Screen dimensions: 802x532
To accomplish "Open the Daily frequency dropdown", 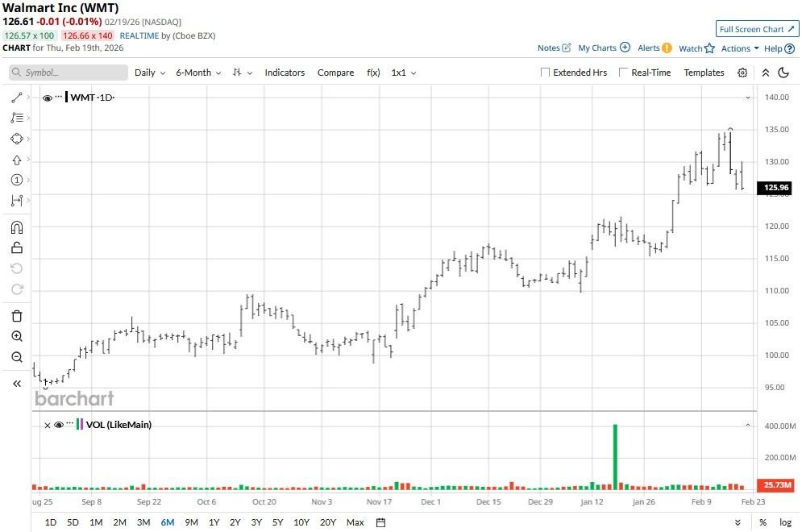I will [x=150, y=73].
